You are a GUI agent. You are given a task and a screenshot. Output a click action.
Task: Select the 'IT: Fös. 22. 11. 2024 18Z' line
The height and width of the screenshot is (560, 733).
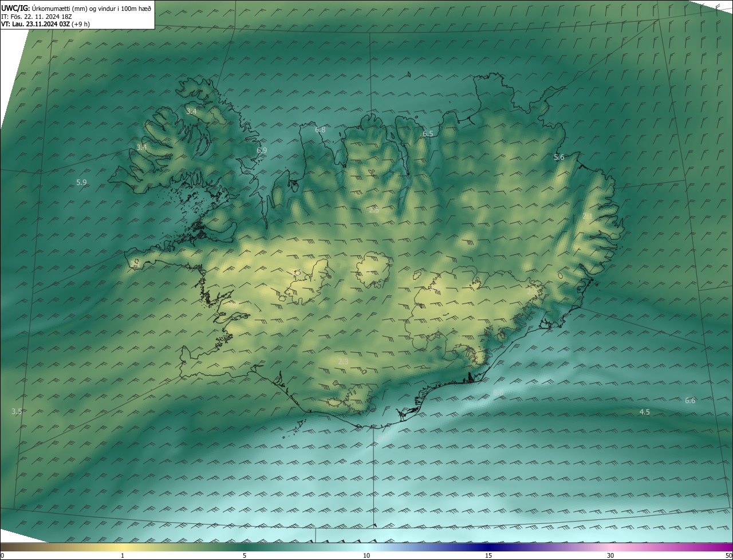(x=36, y=17)
